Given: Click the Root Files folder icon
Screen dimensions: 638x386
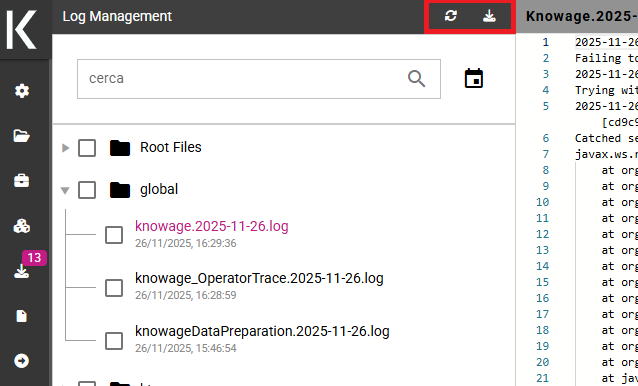Looking at the screenshot, I should coord(120,148).
